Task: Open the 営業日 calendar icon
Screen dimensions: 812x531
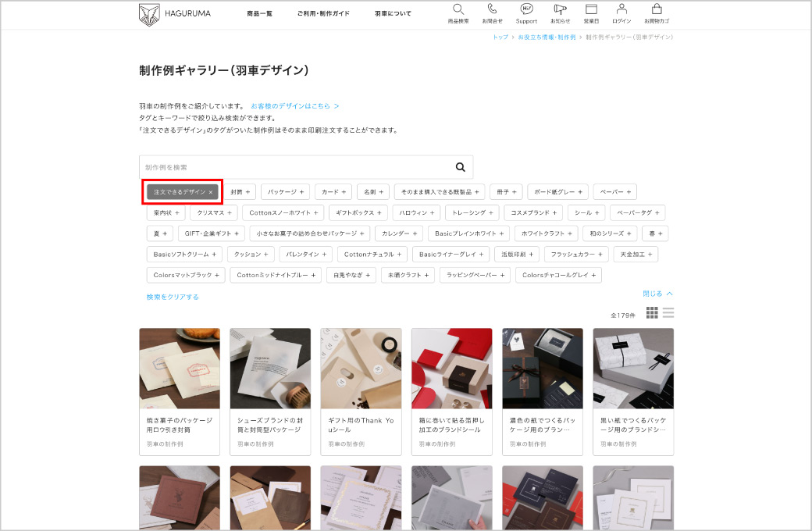Action: pos(591,10)
